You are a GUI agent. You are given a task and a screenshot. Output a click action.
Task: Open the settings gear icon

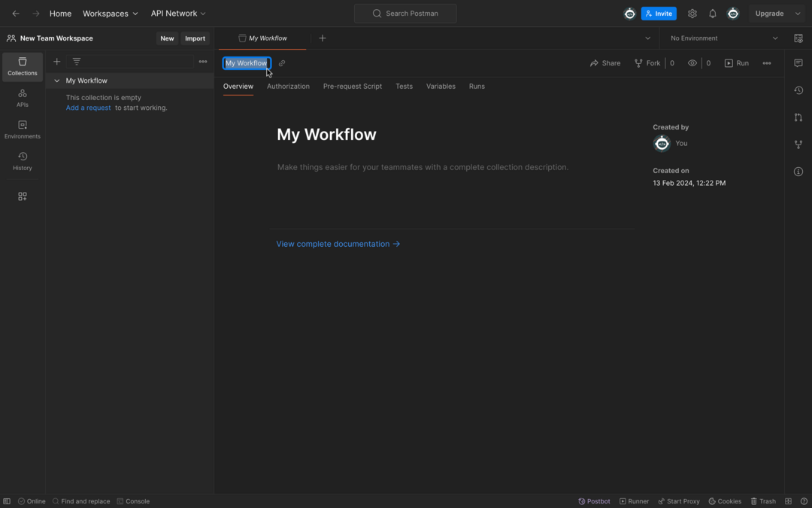point(692,14)
